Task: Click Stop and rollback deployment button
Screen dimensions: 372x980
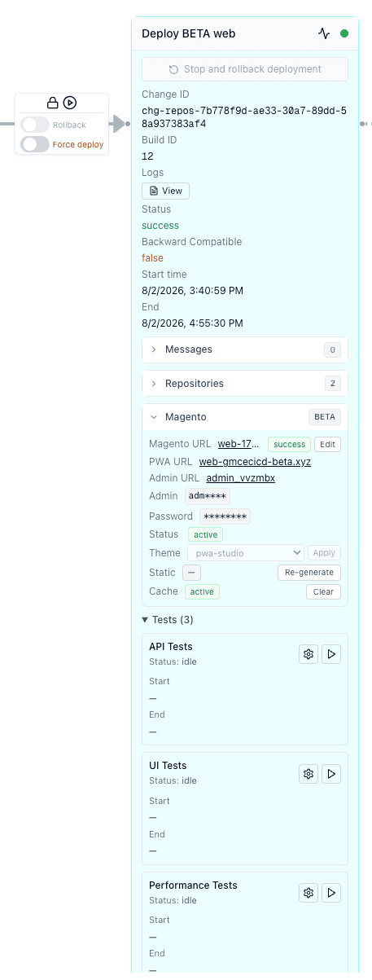Action: [245, 69]
